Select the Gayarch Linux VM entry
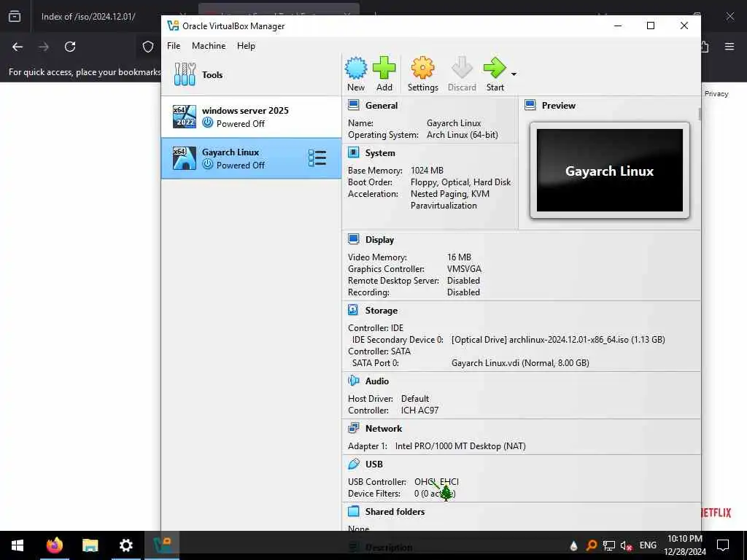 coord(251,158)
